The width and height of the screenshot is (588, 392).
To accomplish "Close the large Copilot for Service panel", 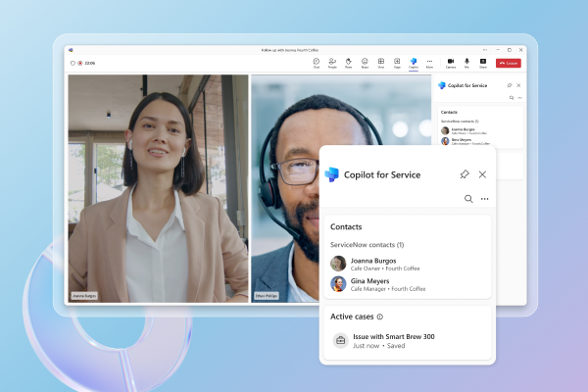I will point(482,174).
